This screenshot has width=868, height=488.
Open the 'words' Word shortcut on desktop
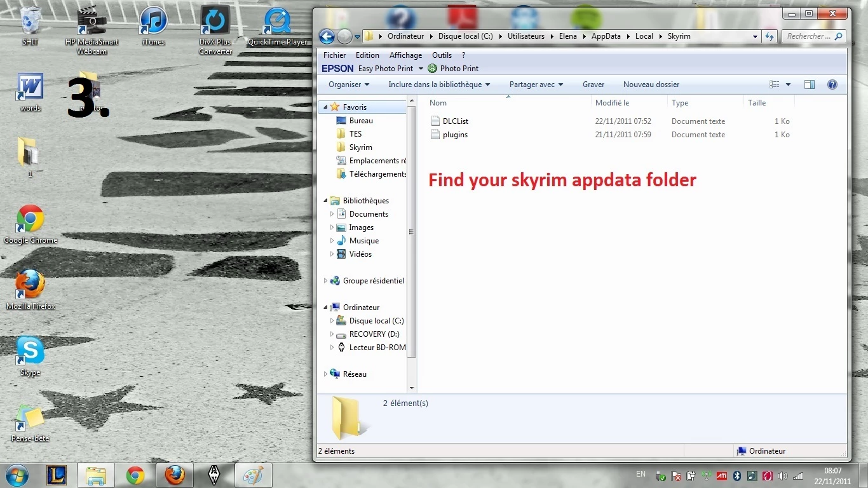[30, 93]
